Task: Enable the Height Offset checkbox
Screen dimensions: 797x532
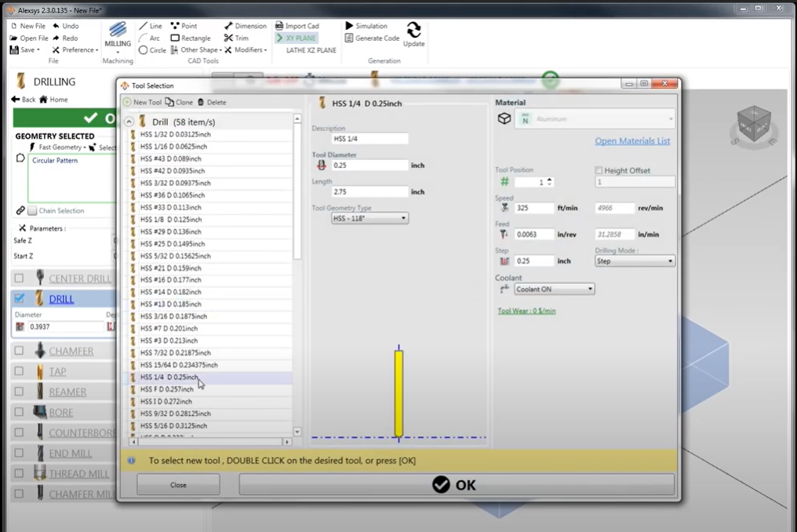Action: [599, 170]
